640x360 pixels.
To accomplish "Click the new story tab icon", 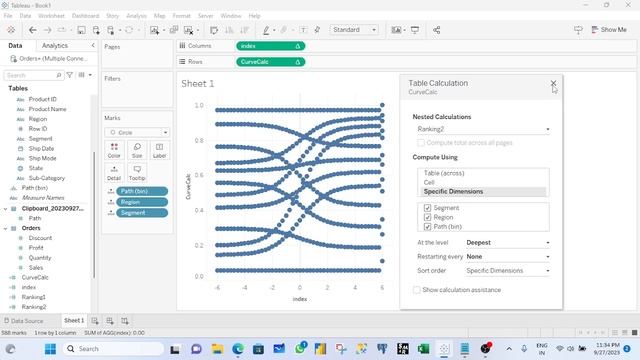I will (124, 321).
